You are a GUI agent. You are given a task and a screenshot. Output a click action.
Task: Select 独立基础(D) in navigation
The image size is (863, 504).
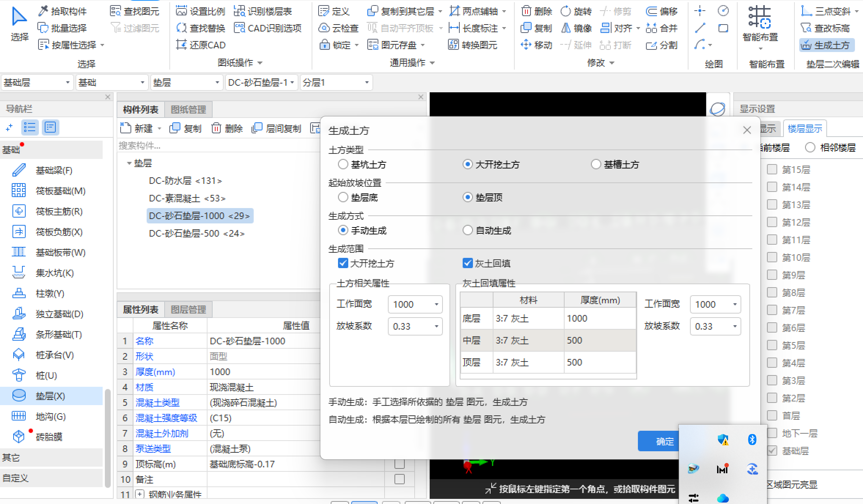(51, 314)
